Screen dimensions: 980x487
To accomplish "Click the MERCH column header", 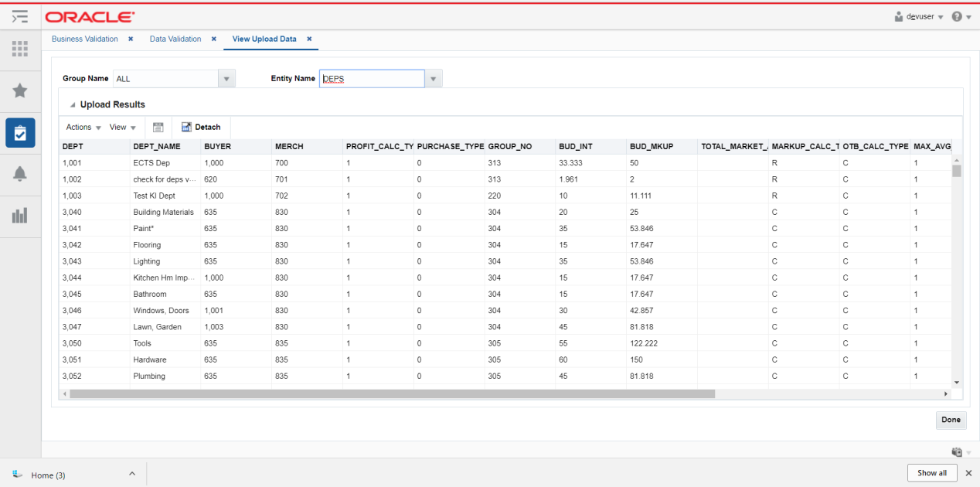I will (x=308, y=147).
